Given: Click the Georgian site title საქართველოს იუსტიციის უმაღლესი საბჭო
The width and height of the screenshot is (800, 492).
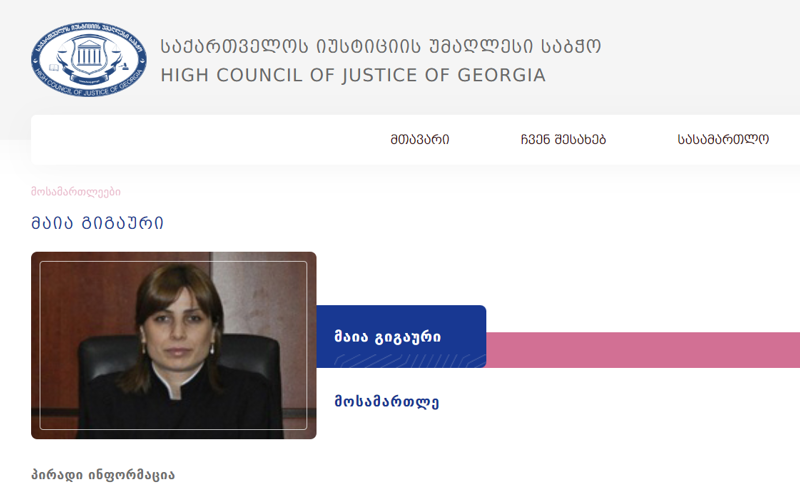Looking at the screenshot, I should (x=381, y=46).
